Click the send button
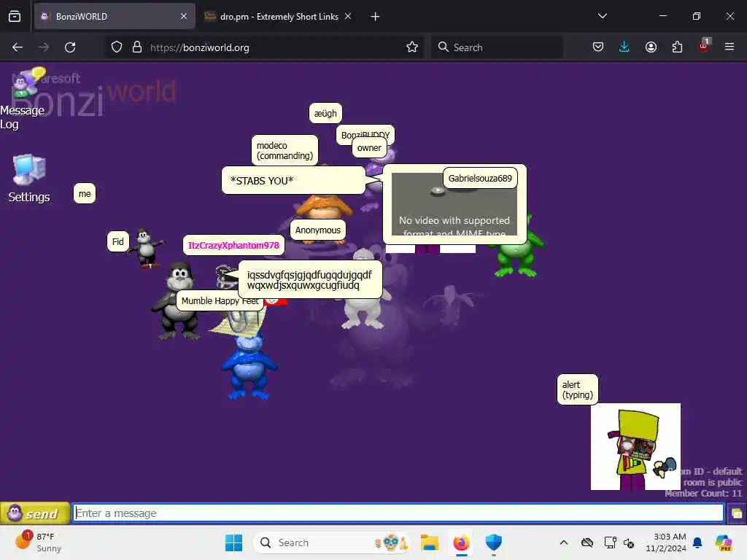The height and width of the screenshot is (560, 747). pyautogui.click(x=35, y=513)
